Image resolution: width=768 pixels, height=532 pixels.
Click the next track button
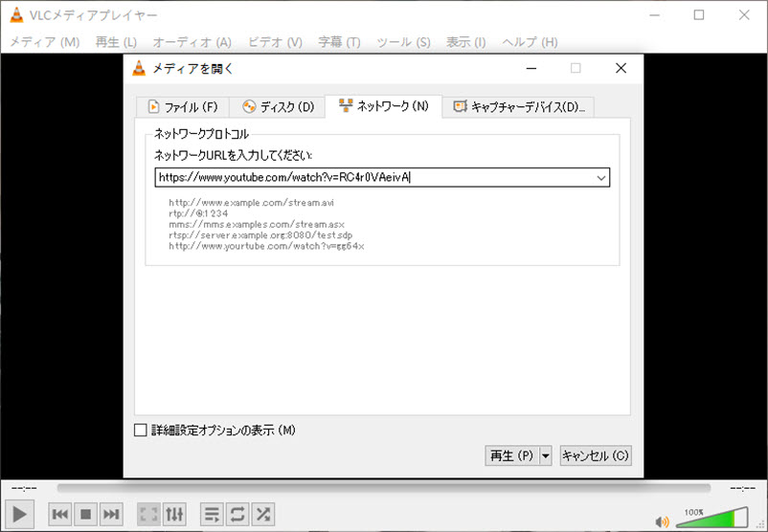(x=111, y=514)
